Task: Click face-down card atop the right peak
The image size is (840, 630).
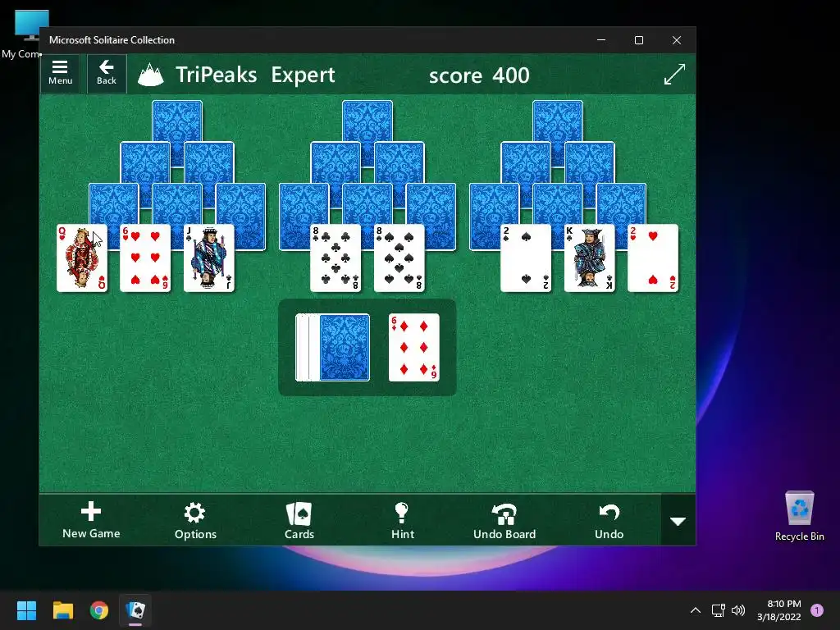Action: click(x=558, y=121)
